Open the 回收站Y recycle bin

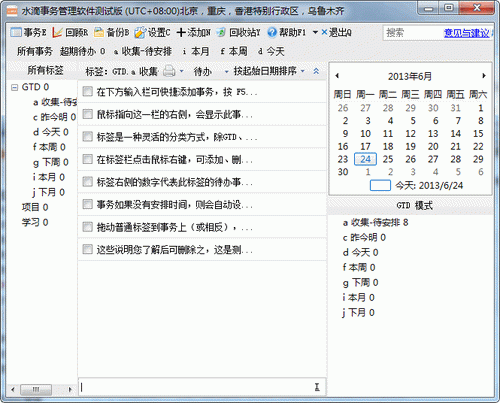tap(221, 32)
